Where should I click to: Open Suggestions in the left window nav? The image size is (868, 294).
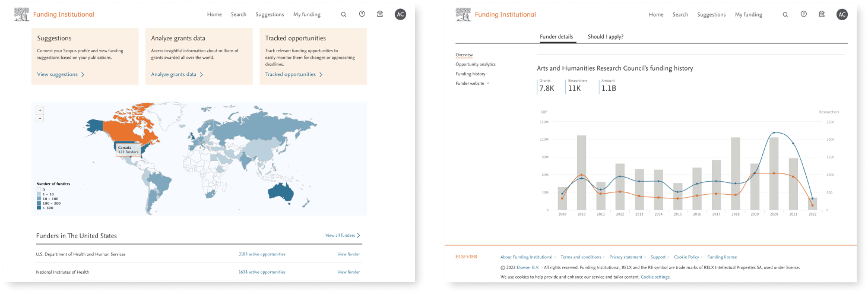(270, 14)
